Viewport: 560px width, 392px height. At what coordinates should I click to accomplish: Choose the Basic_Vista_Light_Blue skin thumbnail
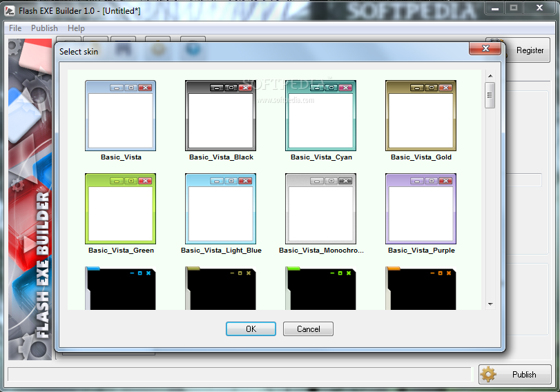(220, 209)
